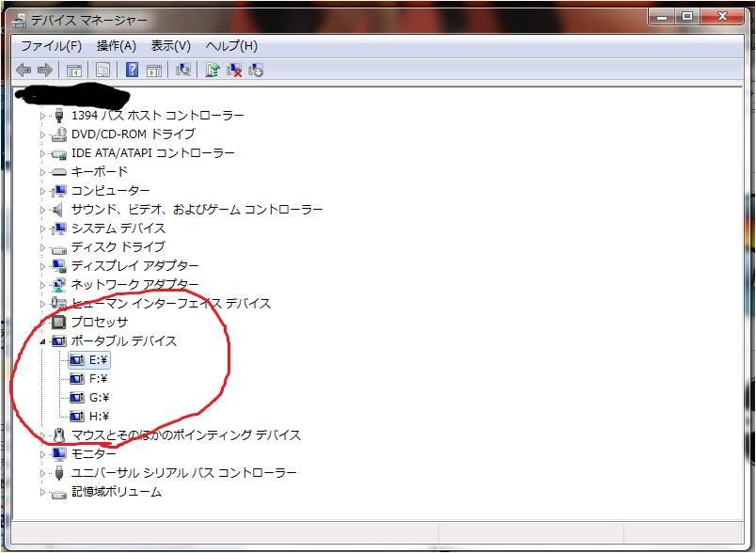
Task: Click the Back arrow toolbar icon
Action: point(24,71)
